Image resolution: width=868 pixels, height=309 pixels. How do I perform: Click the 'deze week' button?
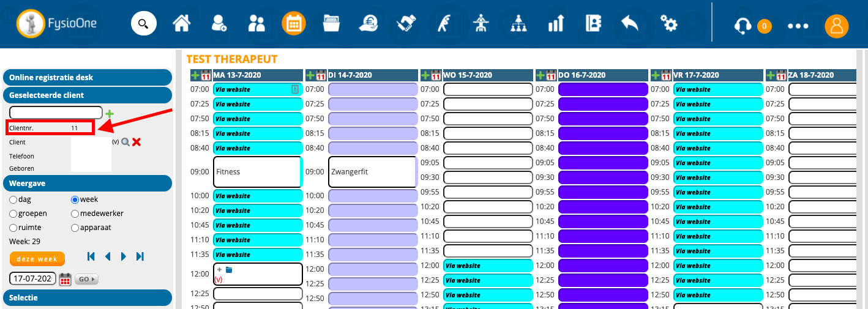pyautogui.click(x=37, y=259)
